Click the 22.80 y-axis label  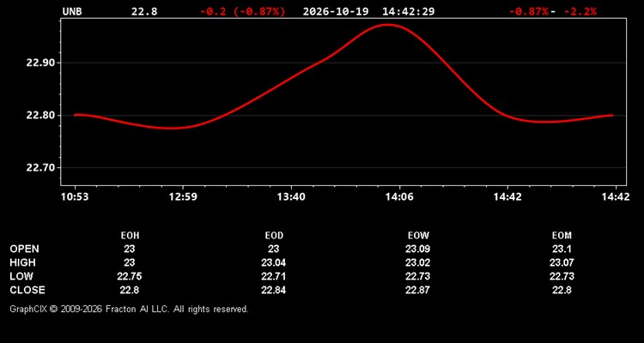coord(41,115)
